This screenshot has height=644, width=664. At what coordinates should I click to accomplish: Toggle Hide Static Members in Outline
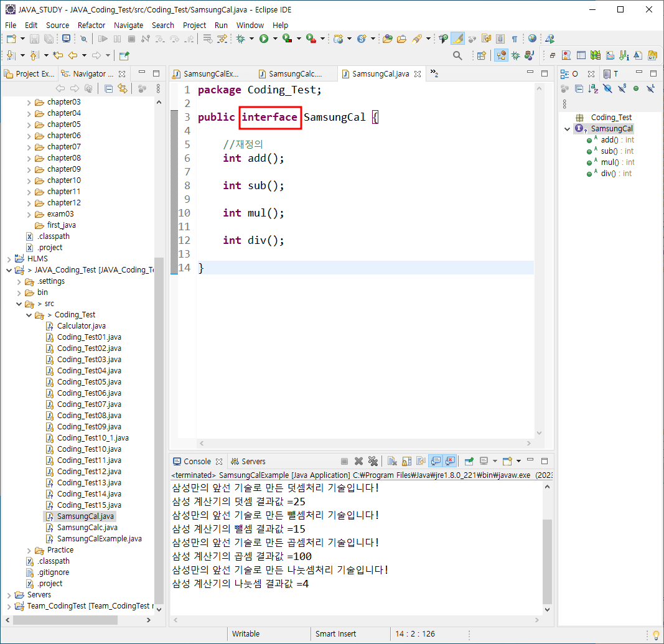(622, 88)
